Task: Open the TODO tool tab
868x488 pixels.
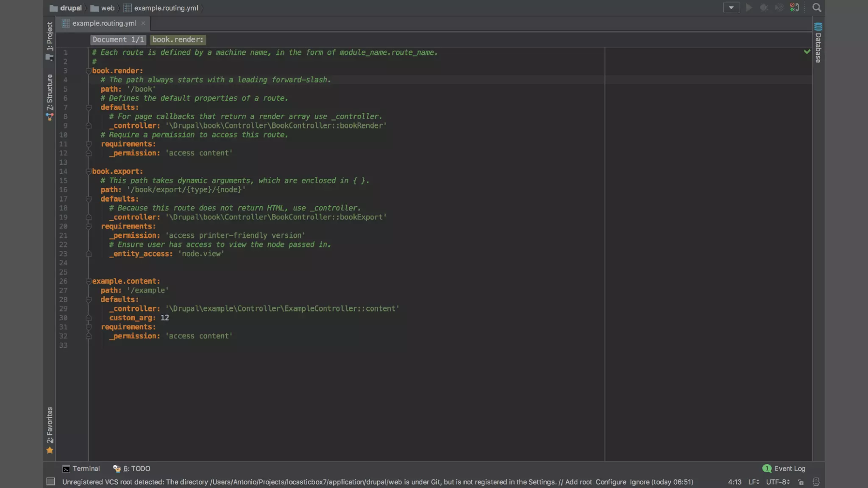Action: (x=132, y=469)
